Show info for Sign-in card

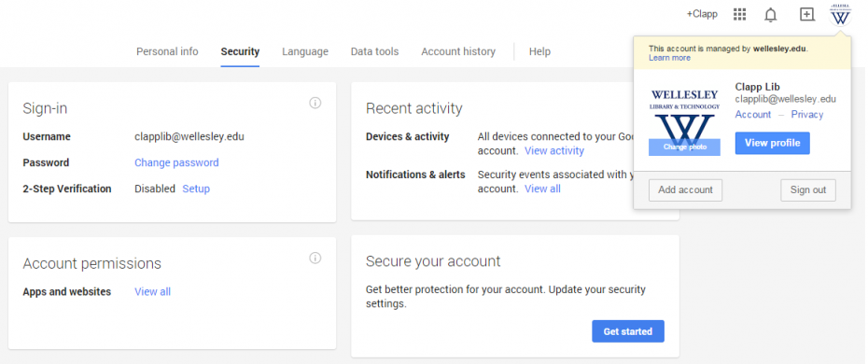[x=315, y=103]
